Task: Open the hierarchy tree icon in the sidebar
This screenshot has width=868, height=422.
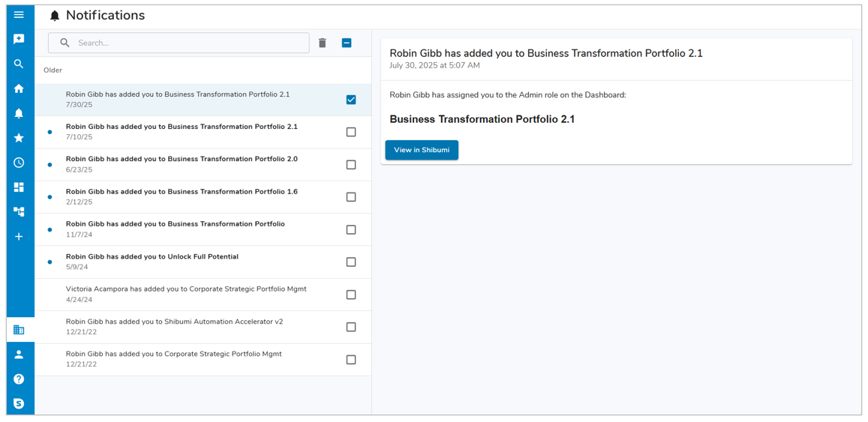Action: click(x=19, y=212)
